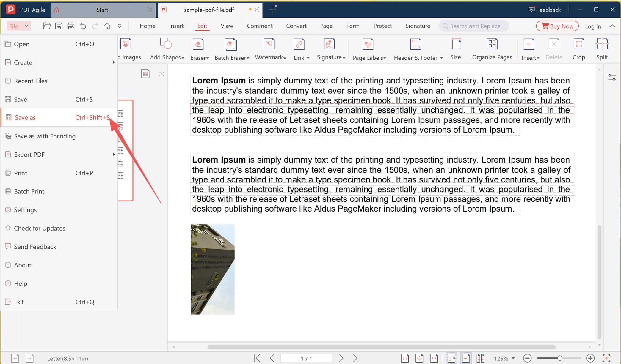Click the Watermark tool icon
Viewport: 621px width, 364px height.
[269, 44]
